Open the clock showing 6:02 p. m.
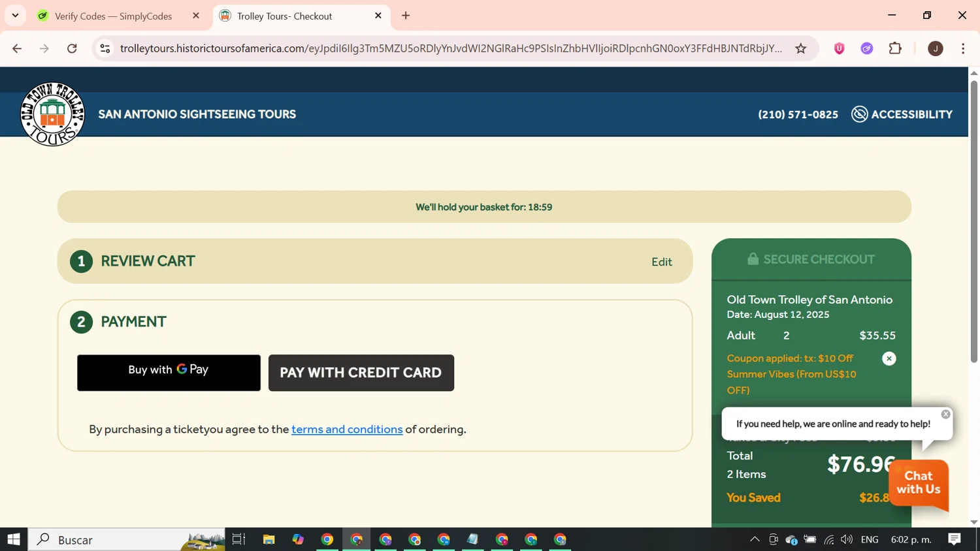Viewport: 980px width, 551px height. 911,539
